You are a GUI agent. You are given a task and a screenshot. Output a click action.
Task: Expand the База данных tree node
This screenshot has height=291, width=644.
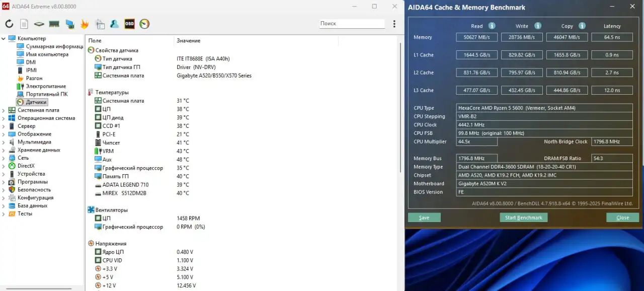tap(4, 205)
